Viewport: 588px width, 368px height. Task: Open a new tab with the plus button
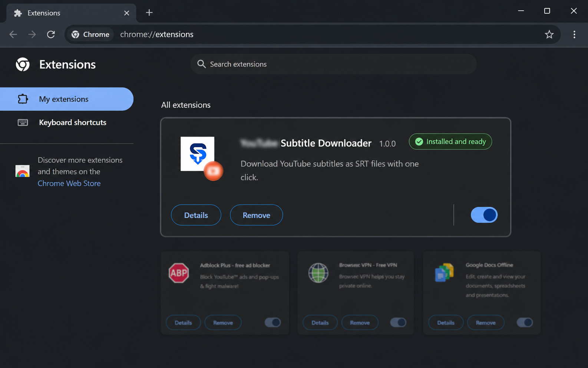click(149, 13)
